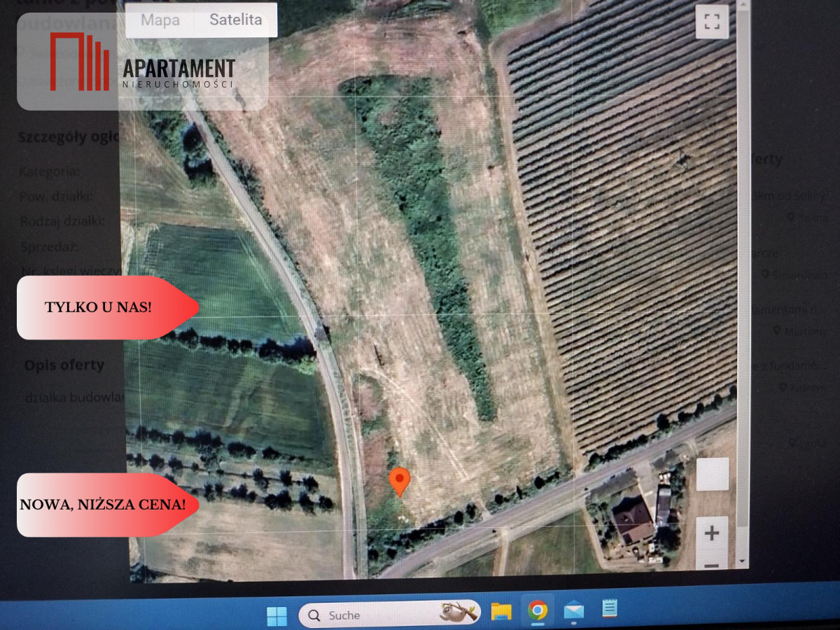Zoom out with the minus button

tap(712, 564)
